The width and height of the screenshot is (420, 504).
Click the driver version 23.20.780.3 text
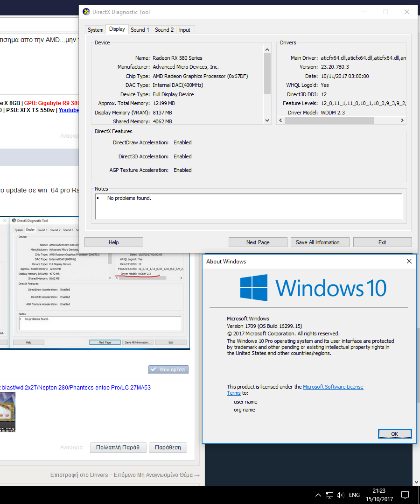(x=335, y=67)
